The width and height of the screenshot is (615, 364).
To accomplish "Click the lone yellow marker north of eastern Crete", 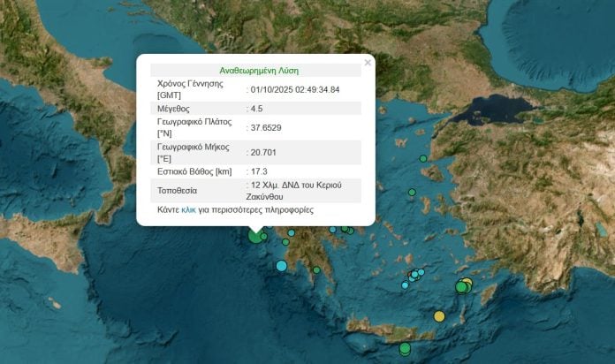I will pyautogui.click(x=439, y=316).
